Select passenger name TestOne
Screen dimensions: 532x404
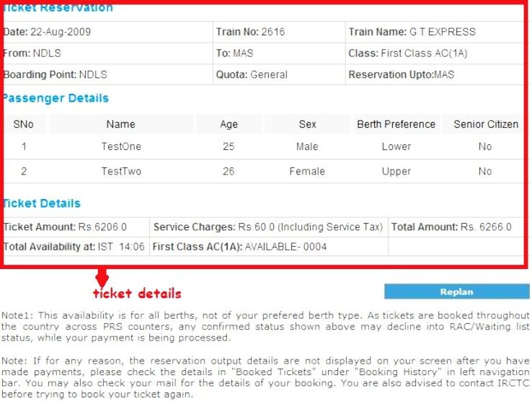point(121,146)
